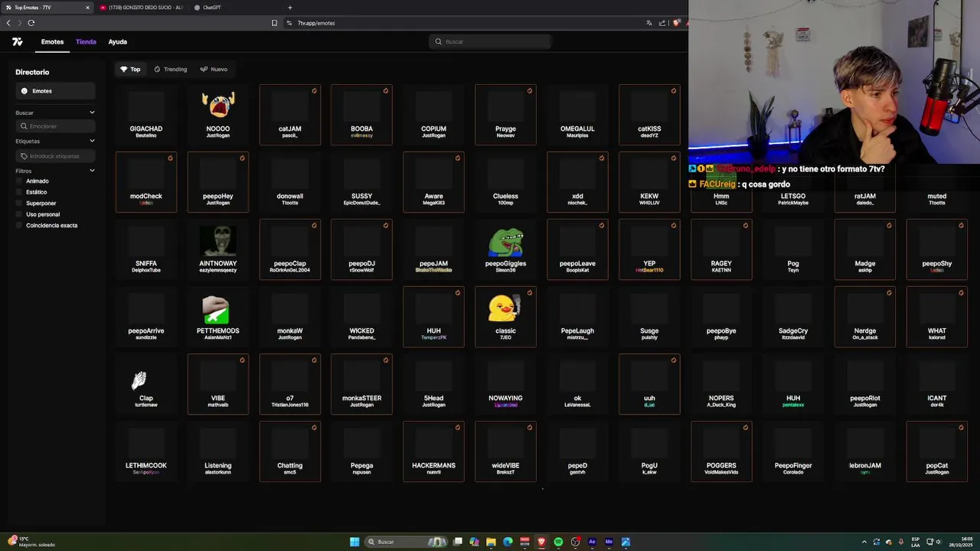Open File Explorer from the taskbar
This screenshot has width=980, height=551.
(x=491, y=542)
